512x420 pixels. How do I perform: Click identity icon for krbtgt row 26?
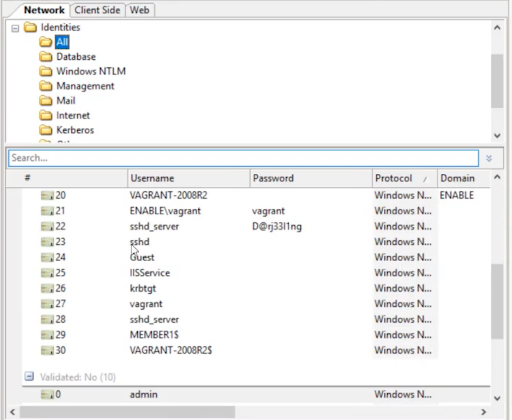tap(47, 289)
